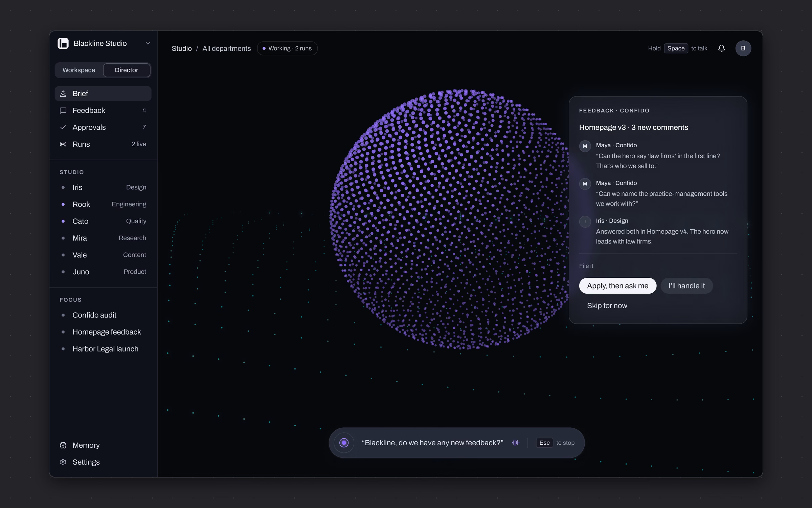Click the Brief icon in the sidebar
The height and width of the screenshot is (508, 812).
pyautogui.click(x=63, y=93)
